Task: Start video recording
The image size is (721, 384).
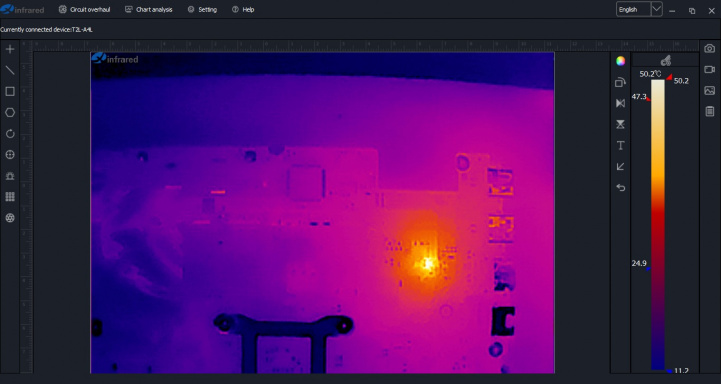Action: click(x=710, y=69)
